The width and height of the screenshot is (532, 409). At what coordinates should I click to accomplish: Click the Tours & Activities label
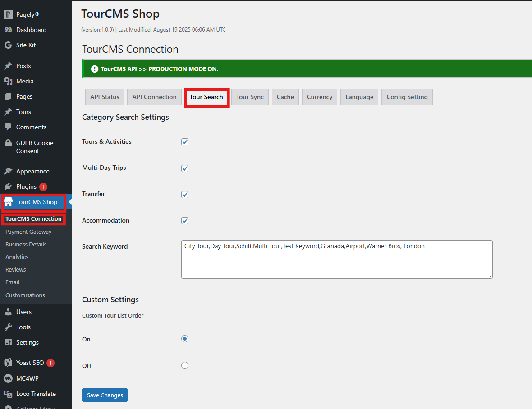coord(106,141)
